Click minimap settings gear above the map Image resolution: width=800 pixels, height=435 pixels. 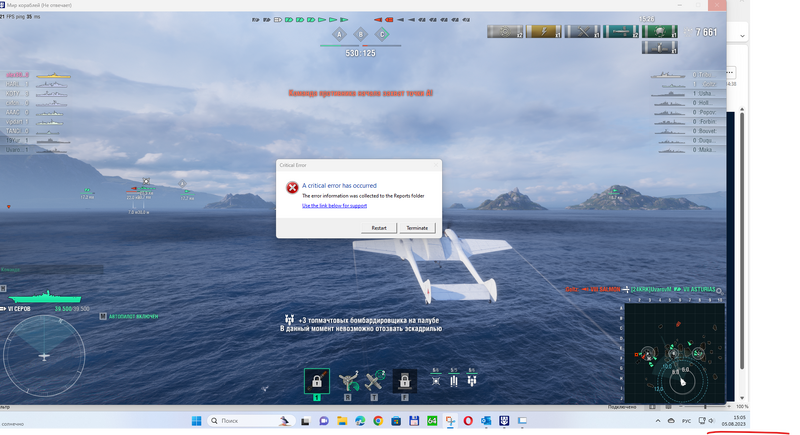[719, 291]
